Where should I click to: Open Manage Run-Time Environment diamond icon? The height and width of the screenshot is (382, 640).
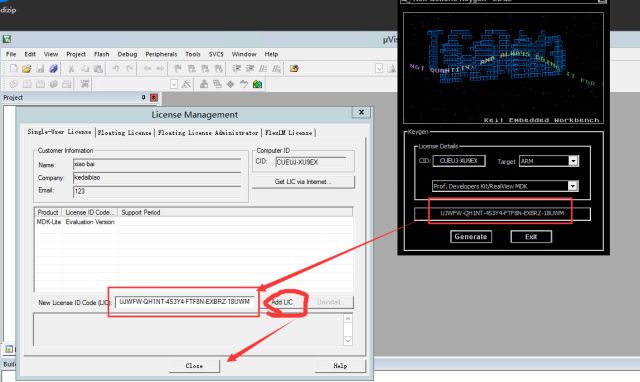click(x=231, y=84)
